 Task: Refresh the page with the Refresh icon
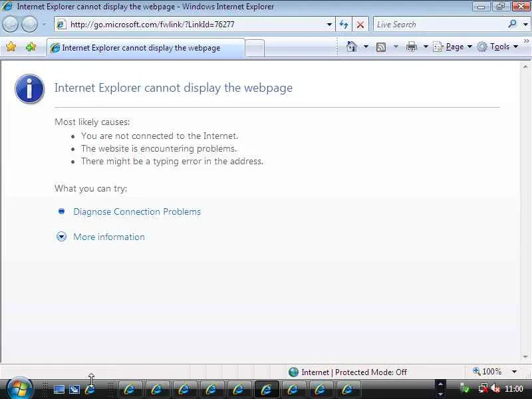344,25
